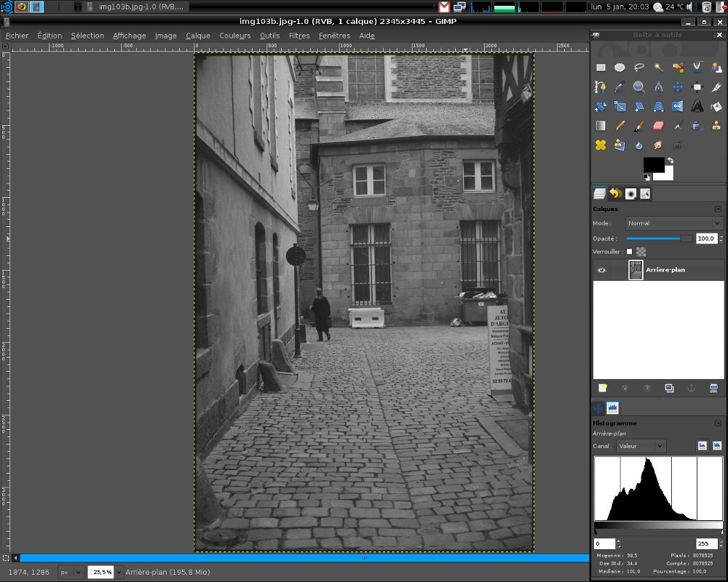Toggle visibility eye of Arrière-plan layer

pyautogui.click(x=602, y=270)
